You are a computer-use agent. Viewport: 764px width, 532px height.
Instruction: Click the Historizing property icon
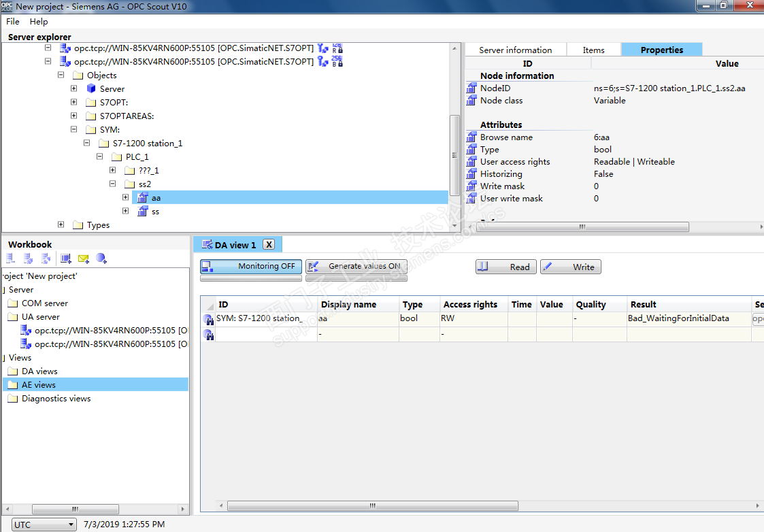pos(471,174)
